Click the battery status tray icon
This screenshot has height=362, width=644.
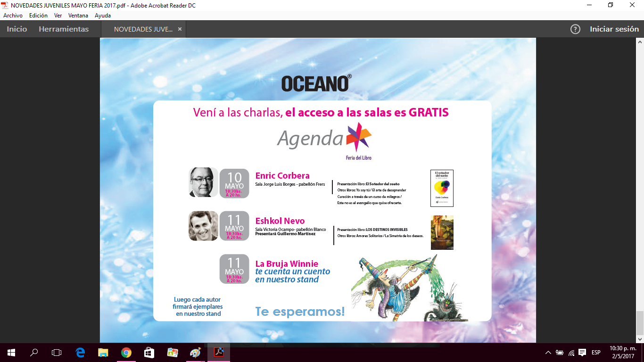560,353
